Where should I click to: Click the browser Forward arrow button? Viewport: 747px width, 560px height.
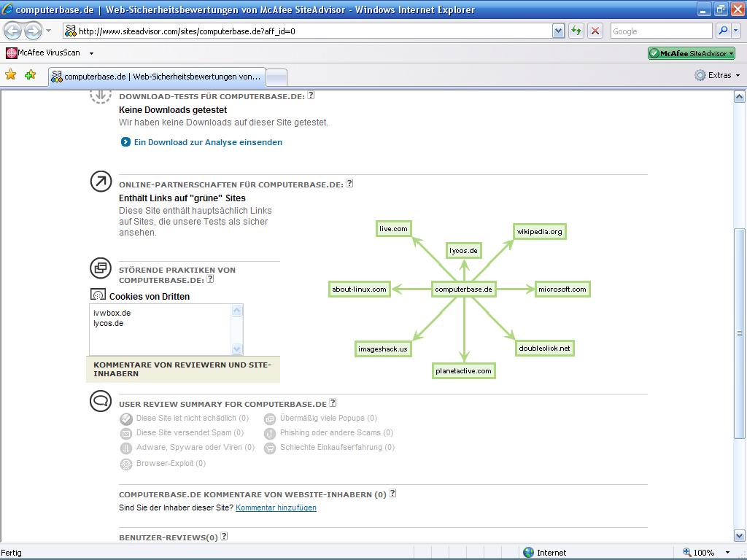pos(33,31)
